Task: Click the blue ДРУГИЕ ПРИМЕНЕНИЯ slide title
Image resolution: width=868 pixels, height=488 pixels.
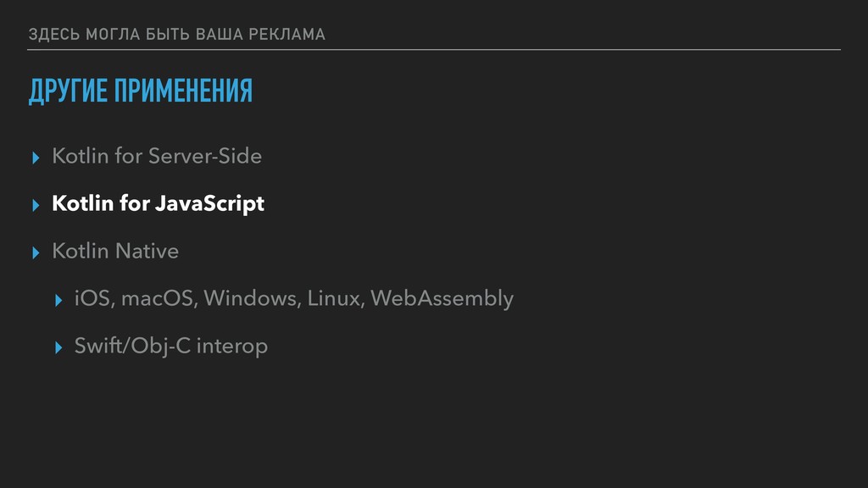Action: (x=140, y=91)
